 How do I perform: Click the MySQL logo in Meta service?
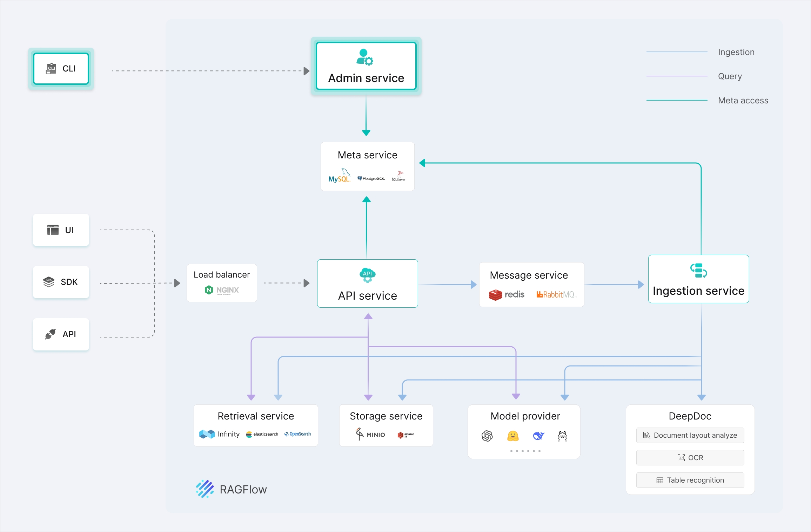(x=339, y=176)
